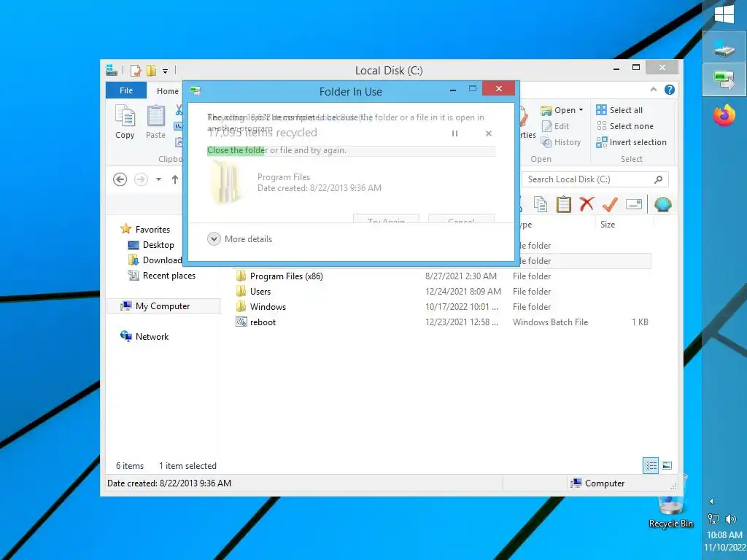Show hidden tray icons arrow

point(711,502)
